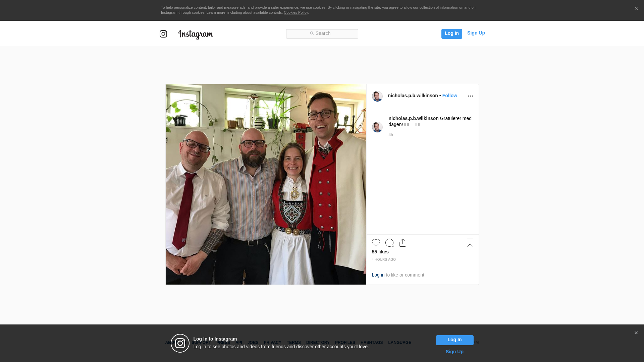Open the HASHTAGS footer link
The width and height of the screenshot is (644, 362).
point(372,343)
